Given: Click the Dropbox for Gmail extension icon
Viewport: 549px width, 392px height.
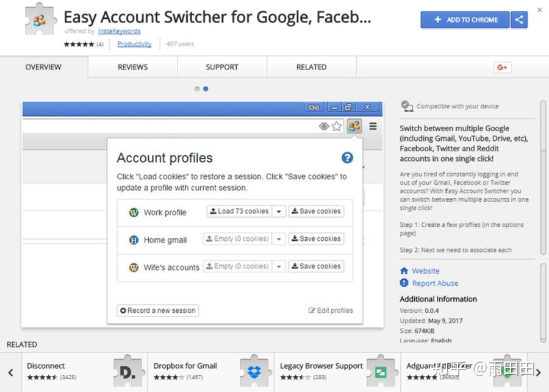Looking at the screenshot, I should click(x=254, y=371).
